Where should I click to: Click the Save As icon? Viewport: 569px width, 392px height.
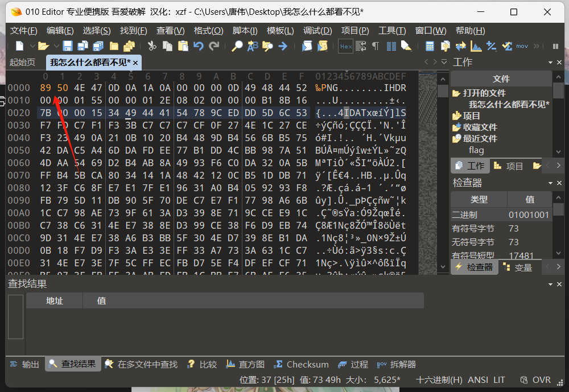pyautogui.click(x=83, y=46)
